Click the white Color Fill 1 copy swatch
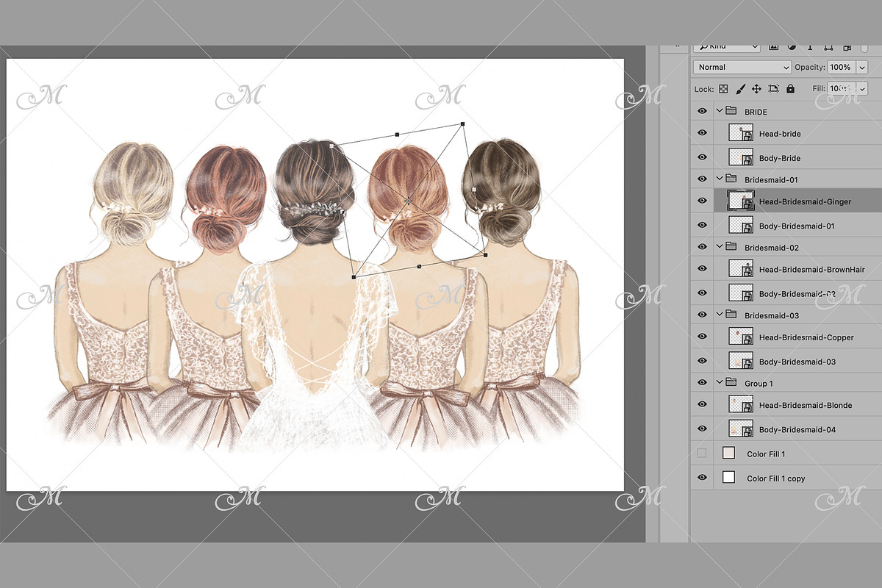The height and width of the screenshot is (588, 882). coord(729,478)
